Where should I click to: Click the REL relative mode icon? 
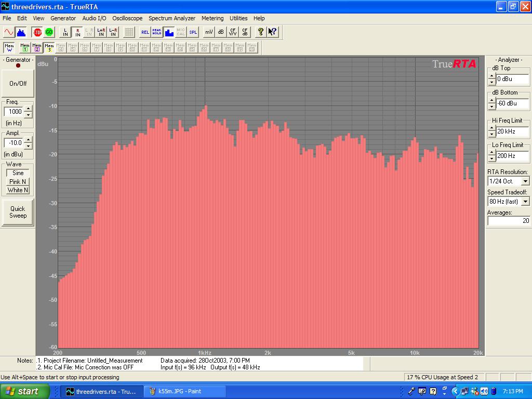145,32
